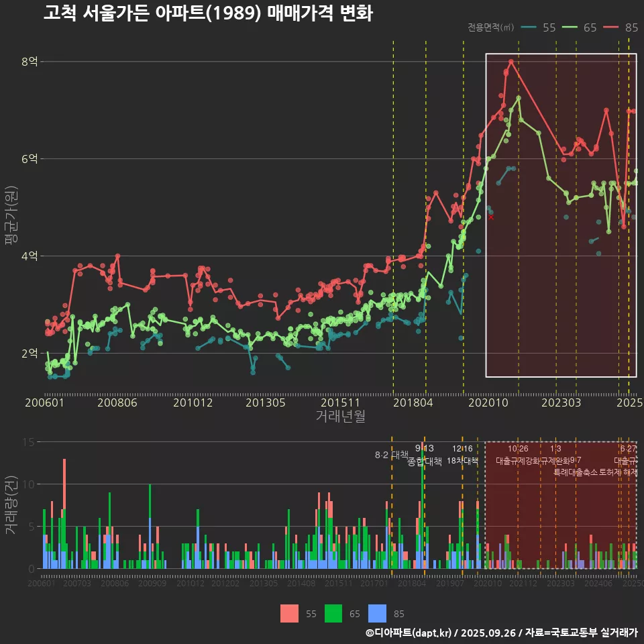The image size is (644, 644).
Task: Click the 10.26 대출규제강화 annotation
Action: (x=517, y=455)
